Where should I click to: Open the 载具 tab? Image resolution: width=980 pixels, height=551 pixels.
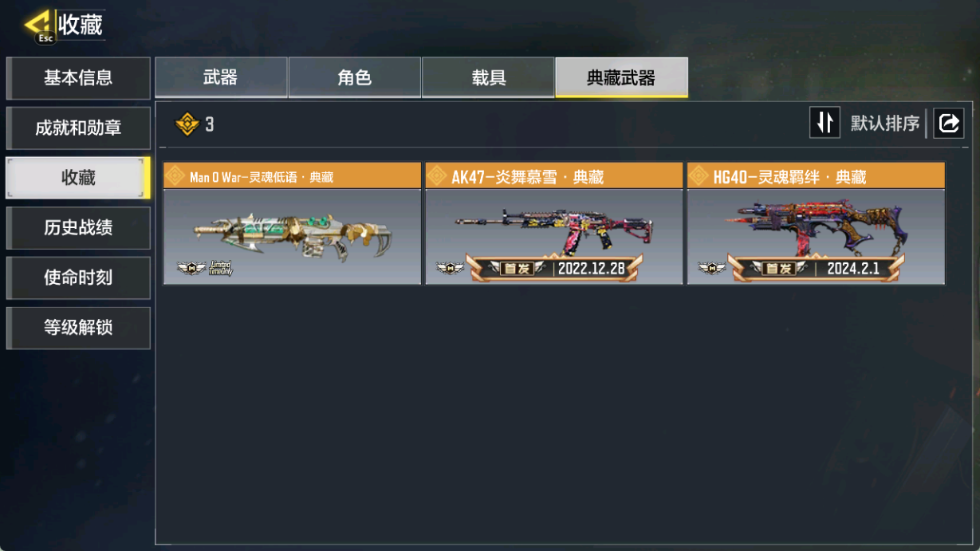click(x=488, y=77)
